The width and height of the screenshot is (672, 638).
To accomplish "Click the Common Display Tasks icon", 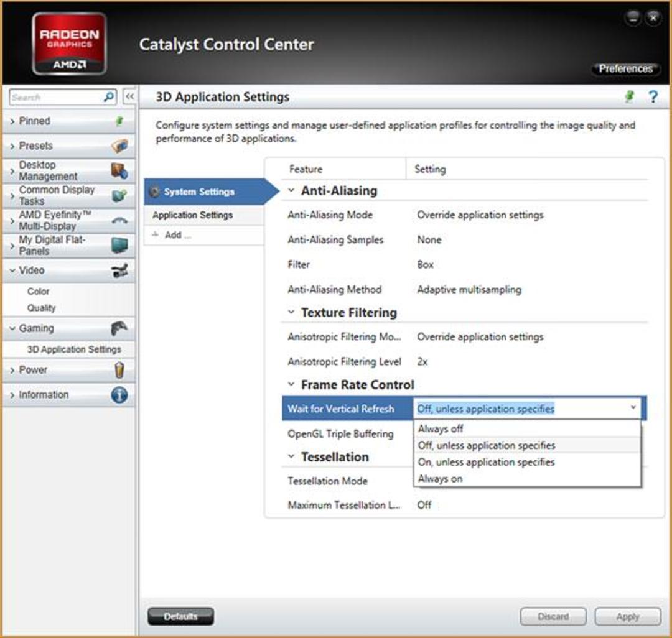I will [119, 196].
